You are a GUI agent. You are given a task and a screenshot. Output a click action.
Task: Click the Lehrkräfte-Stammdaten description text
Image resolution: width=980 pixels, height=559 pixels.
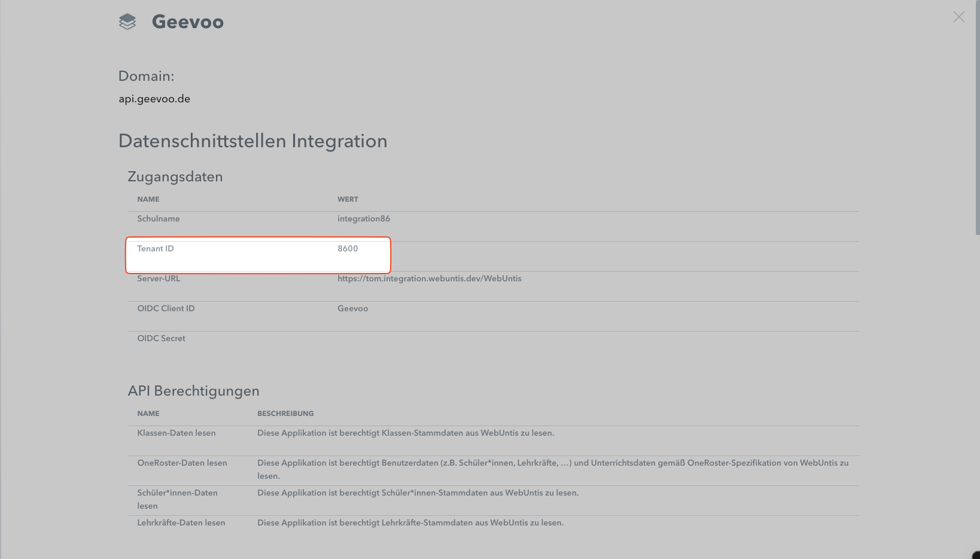coord(410,522)
